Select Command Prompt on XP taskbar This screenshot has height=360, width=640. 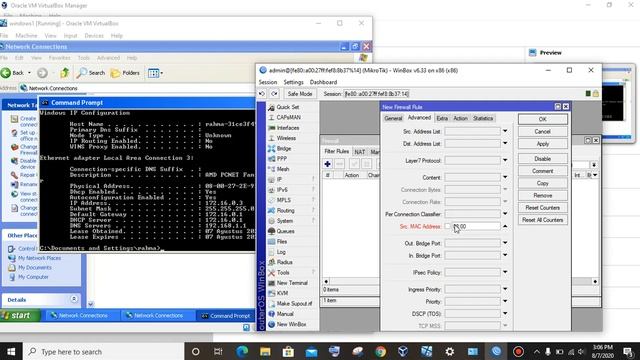click(226, 316)
